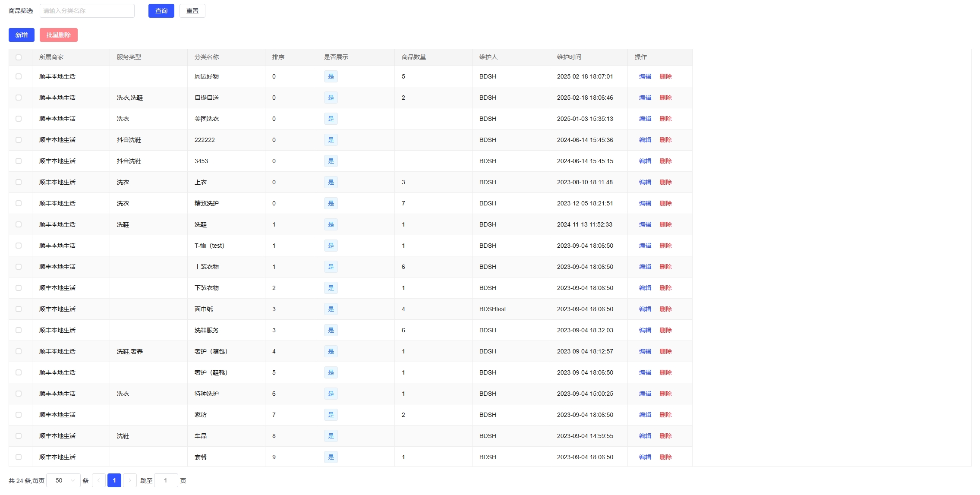Edit the 面巾纸 category row

click(x=645, y=309)
